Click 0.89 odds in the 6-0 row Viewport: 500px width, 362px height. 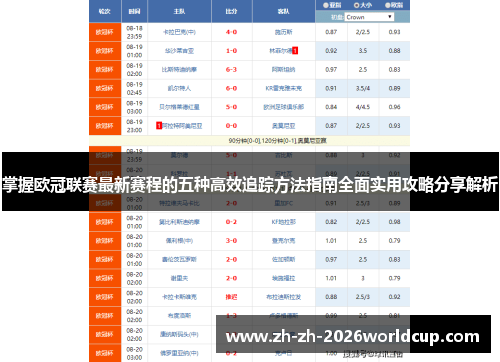click(394, 88)
